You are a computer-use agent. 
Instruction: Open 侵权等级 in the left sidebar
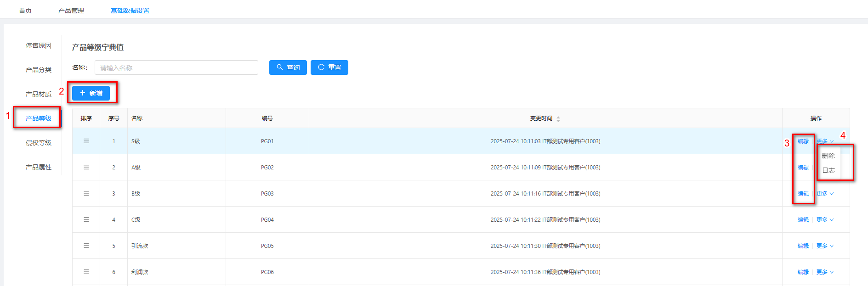[x=39, y=143]
